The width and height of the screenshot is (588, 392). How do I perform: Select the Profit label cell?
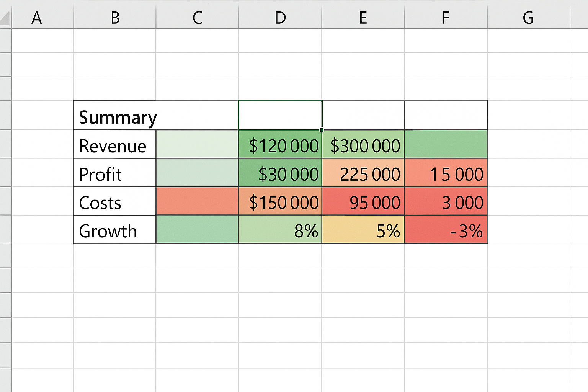pos(115,173)
